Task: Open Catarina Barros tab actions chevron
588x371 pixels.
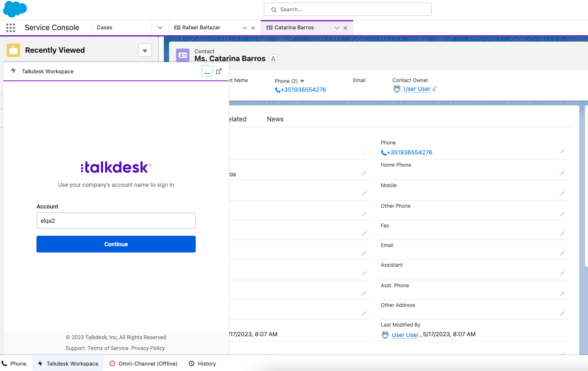Action: [x=337, y=28]
